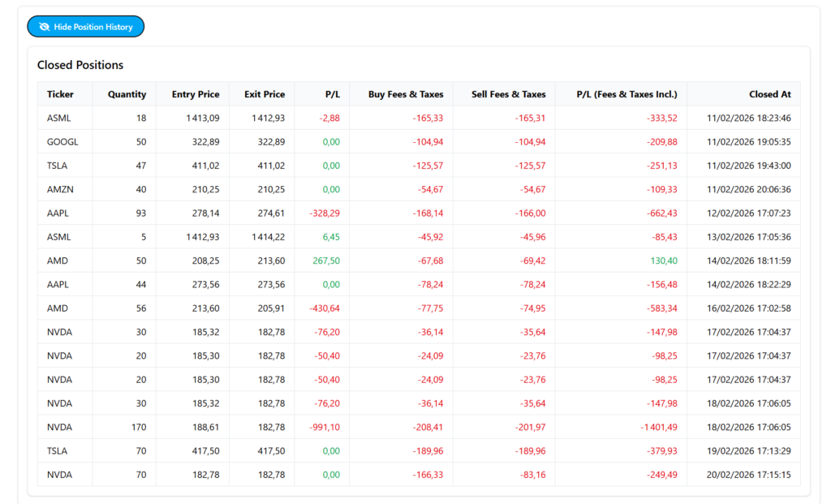Click the eye icon on Hide Position History
Screen dimensions: 831x504
(x=43, y=26)
